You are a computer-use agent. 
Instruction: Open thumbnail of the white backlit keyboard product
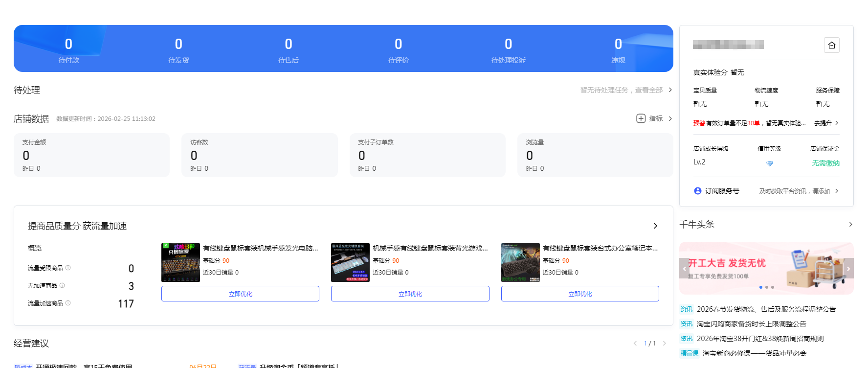[x=350, y=262]
